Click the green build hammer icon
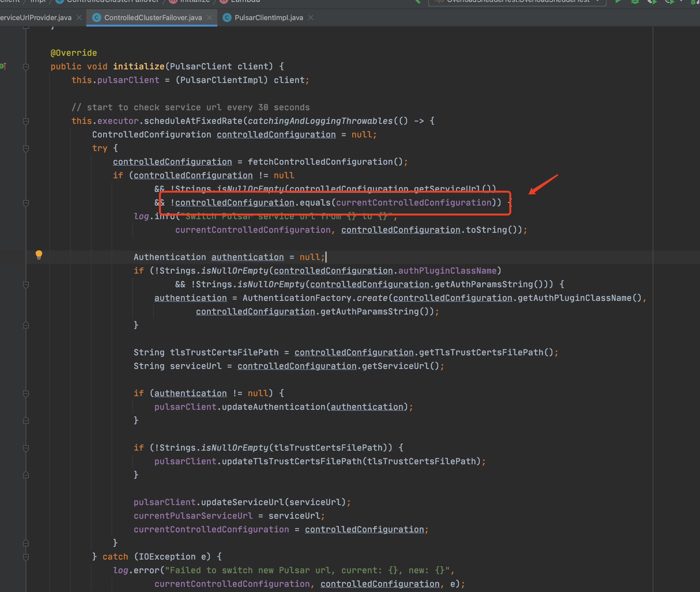Viewport: 700px width, 592px height. 417,1
